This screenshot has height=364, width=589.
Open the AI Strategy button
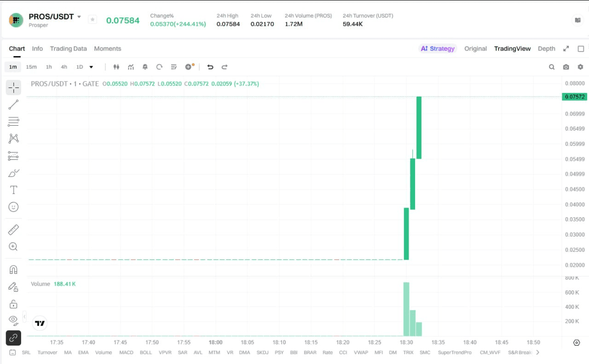438,49
